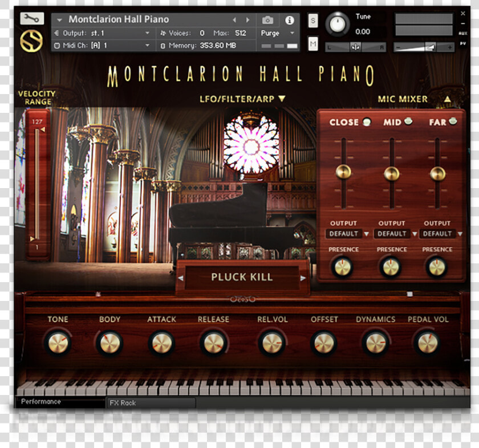479x448 pixels.
Task: Select previous preset left of PLUCK KILL
Action: [181, 278]
